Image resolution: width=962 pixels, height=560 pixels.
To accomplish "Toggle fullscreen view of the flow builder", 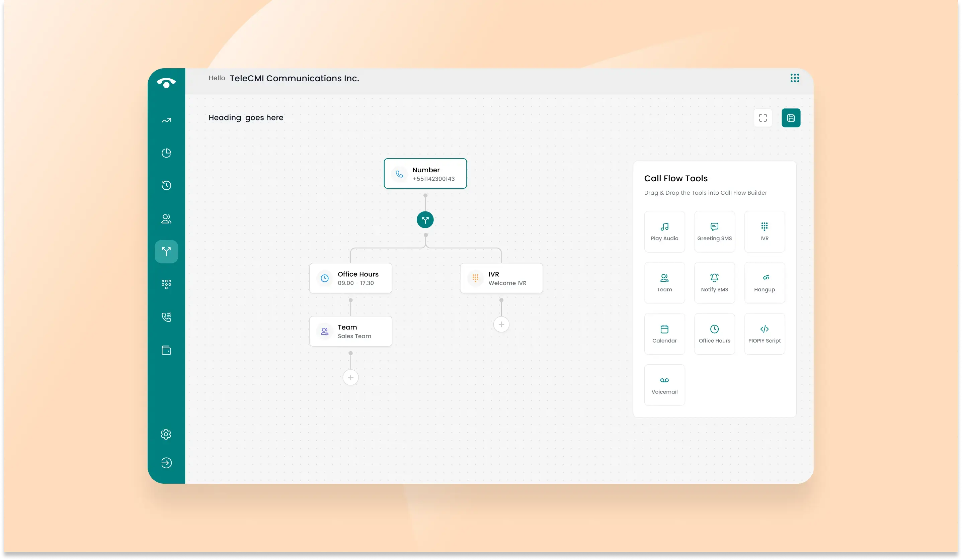I will (763, 118).
